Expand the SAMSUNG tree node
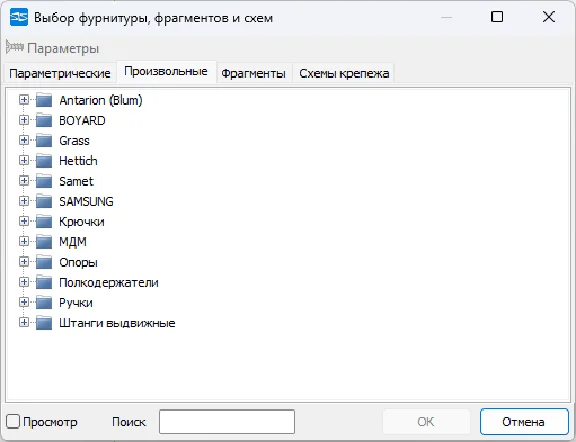The width and height of the screenshot is (576, 442). coord(24,201)
